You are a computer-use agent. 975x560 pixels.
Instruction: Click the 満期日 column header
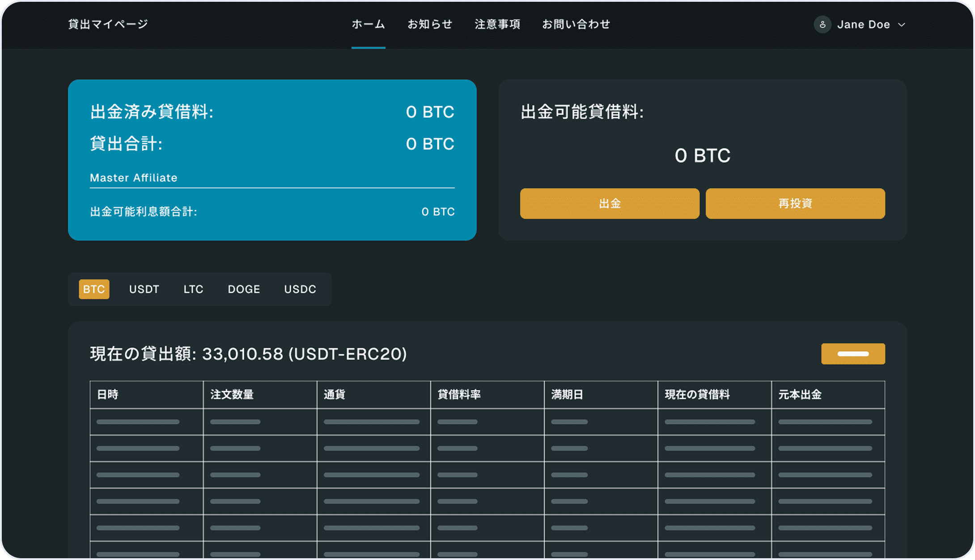point(567,395)
